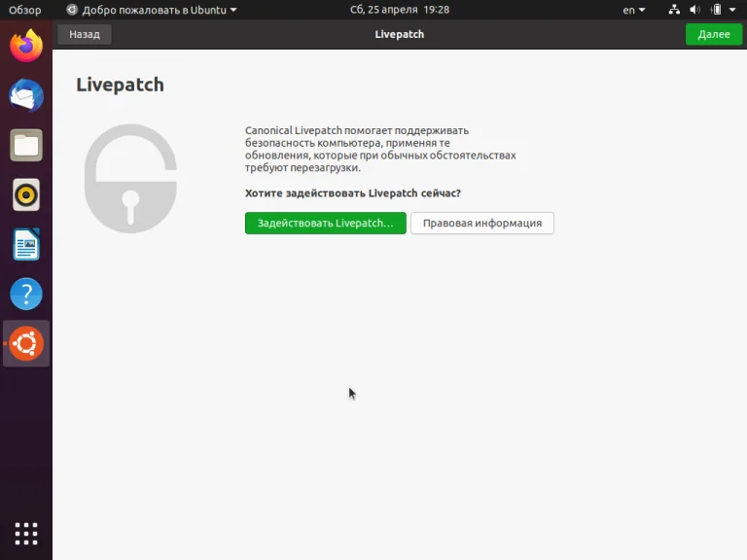Click the 'Хотите задействовать Livepatch сейчас?' text
Viewport: 747px width, 560px height.
(352, 192)
